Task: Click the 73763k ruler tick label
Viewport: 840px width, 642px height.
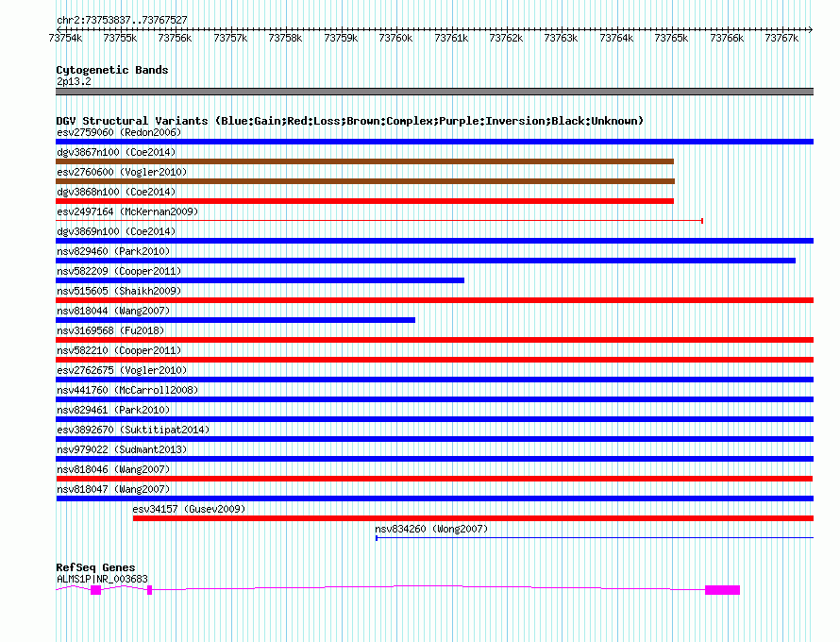Action: click(x=561, y=38)
